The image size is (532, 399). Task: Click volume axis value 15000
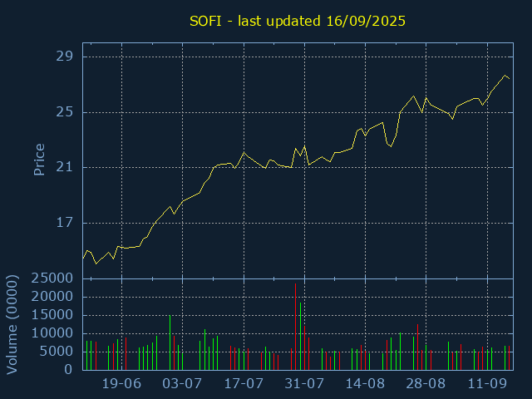click(52, 315)
